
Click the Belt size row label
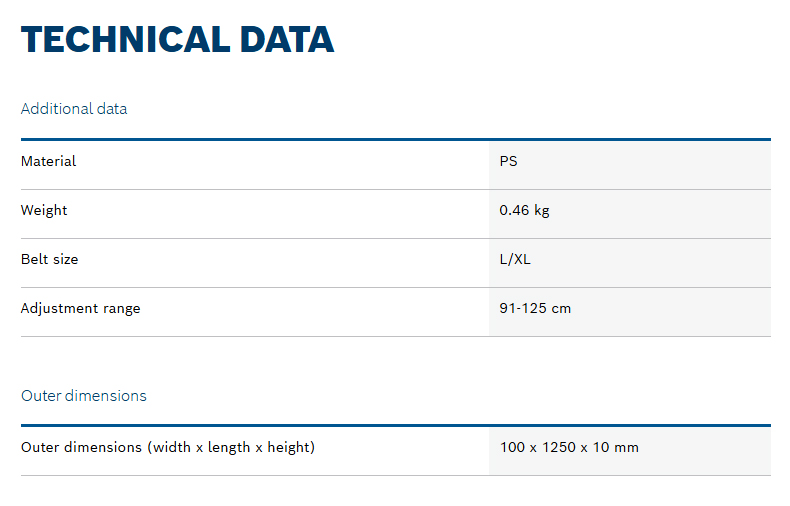(49, 259)
